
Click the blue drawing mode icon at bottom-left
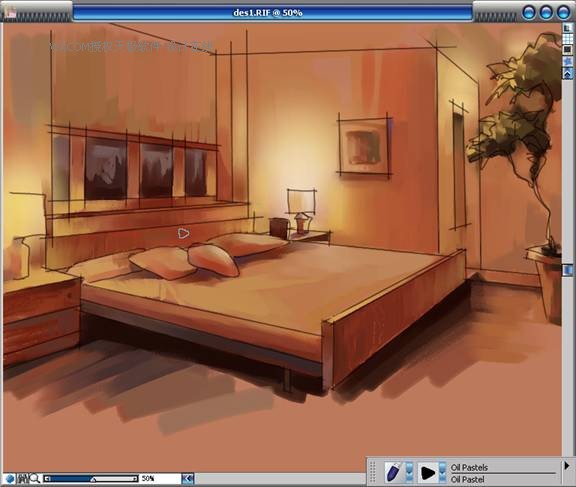[10, 479]
